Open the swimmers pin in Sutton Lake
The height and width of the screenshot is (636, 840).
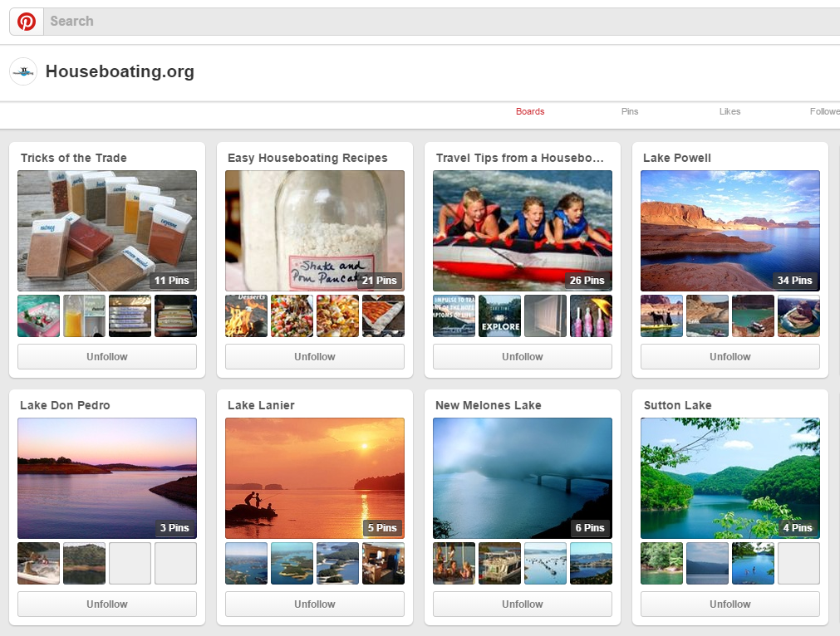[754, 563]
